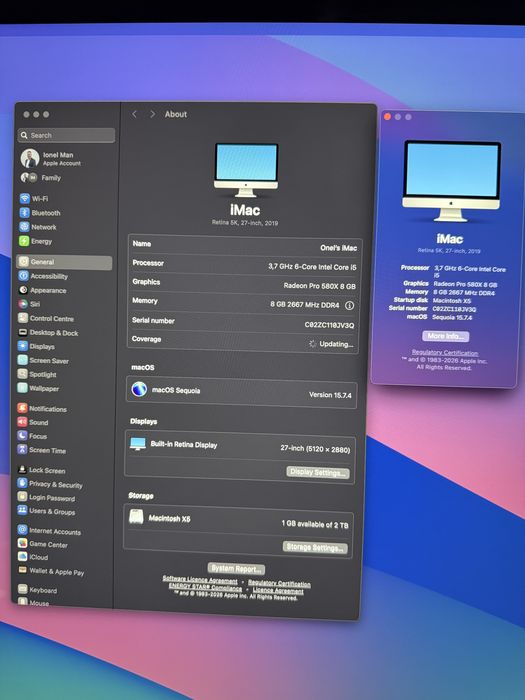Open Wallet & Apple Pay settings
Viewport: 525px width, 700px height.
coord(51,571)
